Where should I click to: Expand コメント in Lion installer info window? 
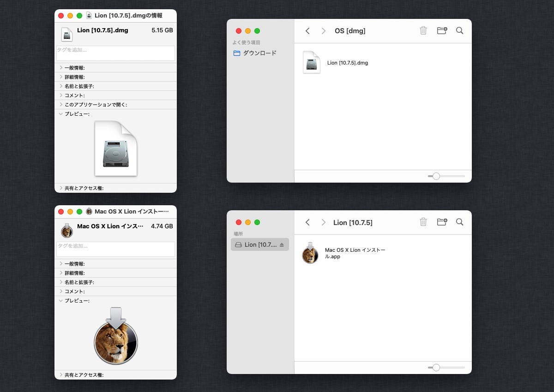pos(61,291)
